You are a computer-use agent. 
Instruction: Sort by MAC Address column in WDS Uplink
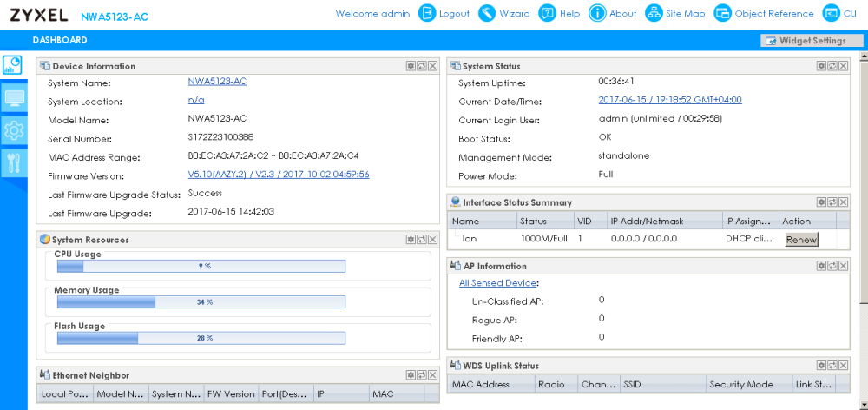pyautogui.click(x=491, y=384)
